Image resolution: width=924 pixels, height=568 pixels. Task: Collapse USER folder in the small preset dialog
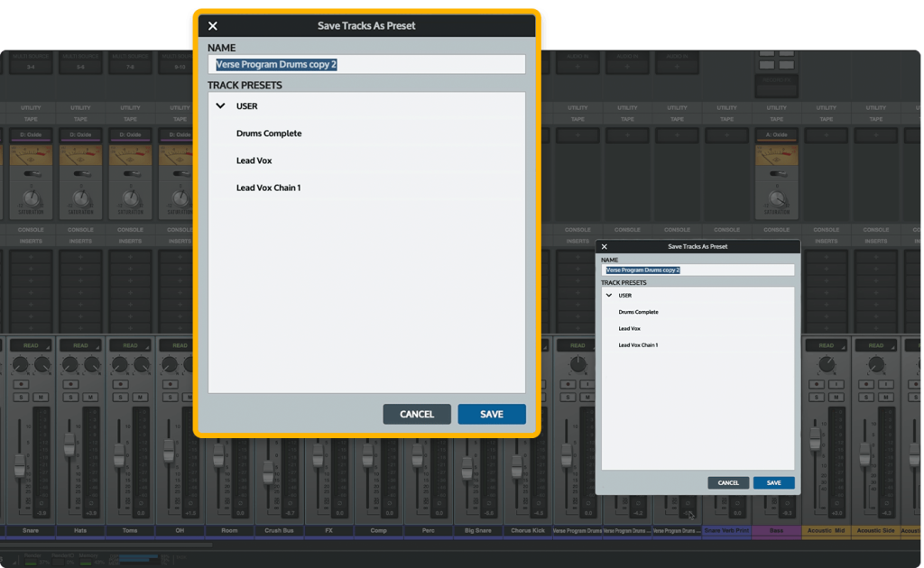click(x=609, y=295)
